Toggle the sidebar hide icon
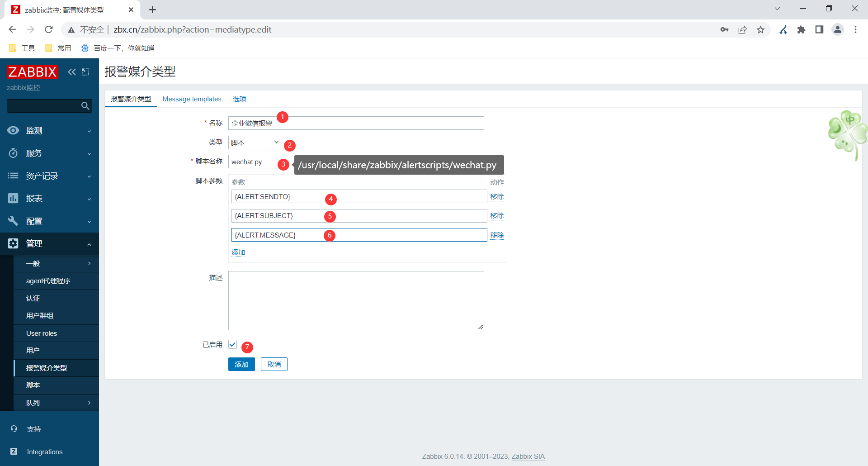The image size is (868, 466). point(85,72)
